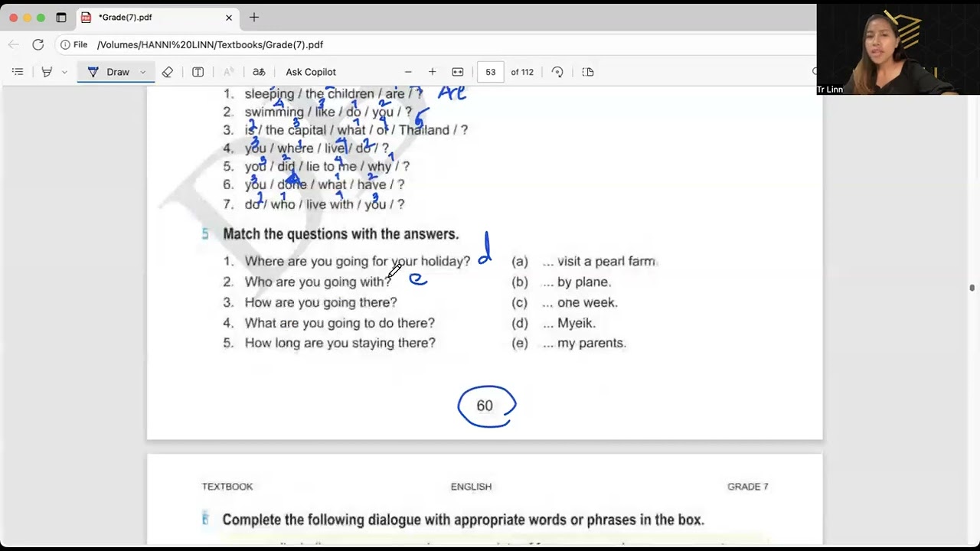Viewport: 980px width, 551px height.
Task: Click the question "How are you going there?"
Action: [321, 303]
